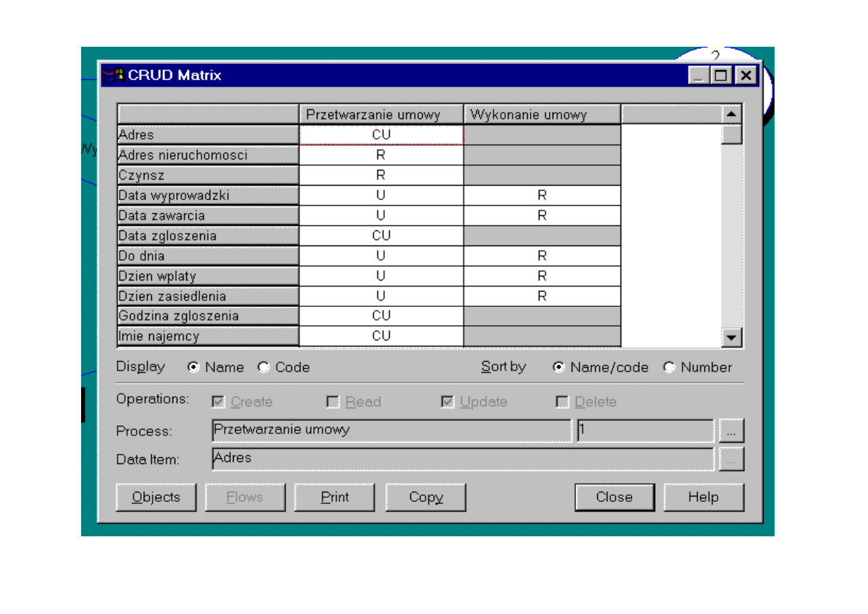The width and height of the screenshot is (868, 614).
Task: Click the Wykonanie umowy column header
Action: coord(542,115)
